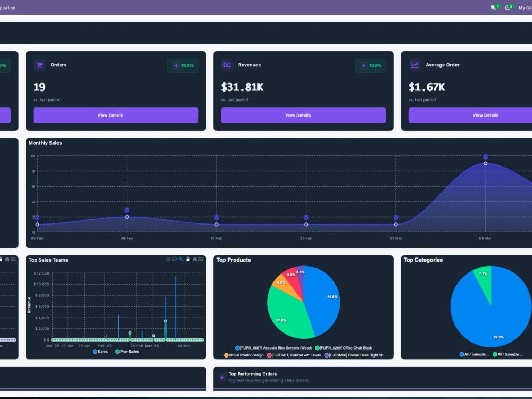The height and width of the screenshot is (399, 532).
Task: Click the Top Products title
Action: 234,260
